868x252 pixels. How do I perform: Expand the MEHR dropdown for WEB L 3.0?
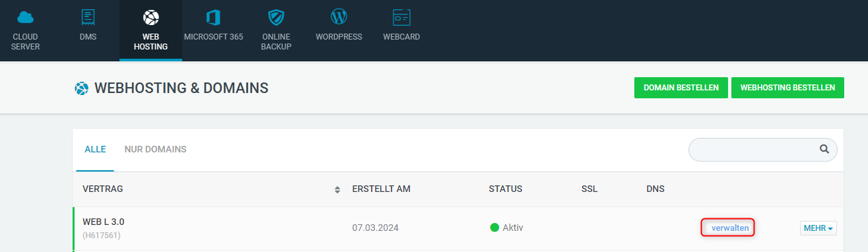pyautogui.click(x=818, y=228)
